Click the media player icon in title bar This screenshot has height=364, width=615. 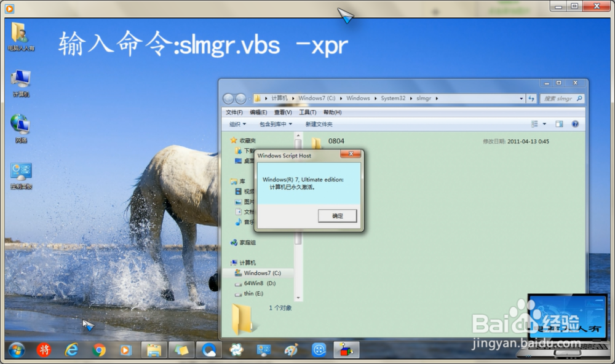tap(9, 8)
